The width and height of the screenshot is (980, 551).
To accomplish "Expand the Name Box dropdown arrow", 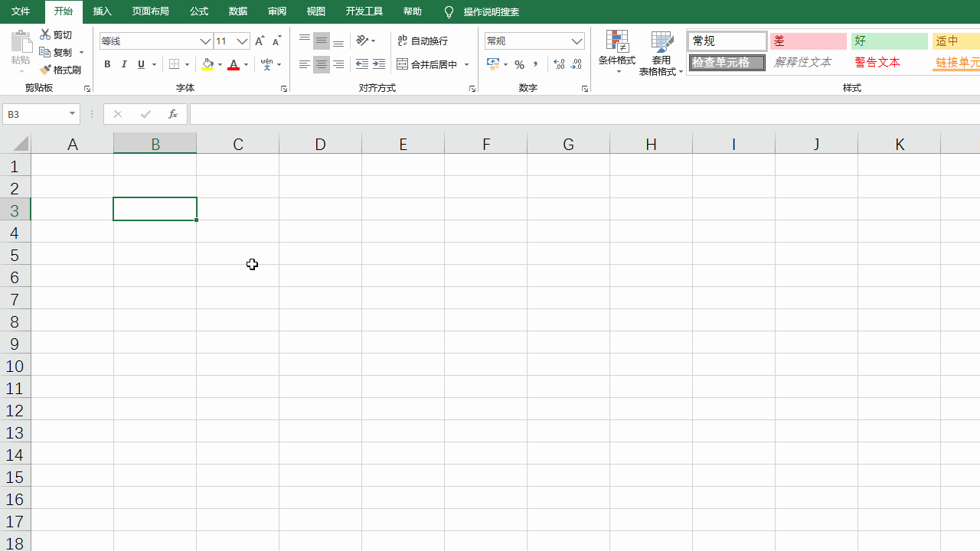I will [x=73, y=114].
